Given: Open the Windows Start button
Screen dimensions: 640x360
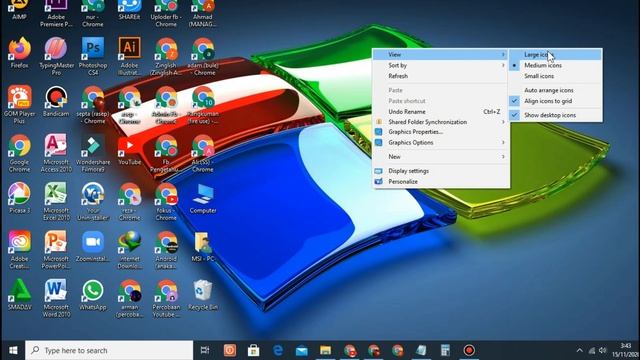Looking at the screenshot, I should [13, 350].
